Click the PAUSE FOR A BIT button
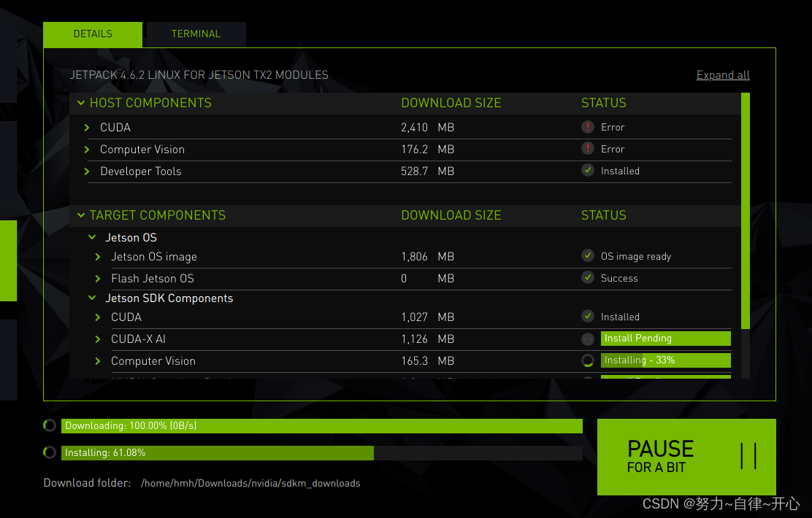Viewport: 812px width, 518px height. [686, 457]
